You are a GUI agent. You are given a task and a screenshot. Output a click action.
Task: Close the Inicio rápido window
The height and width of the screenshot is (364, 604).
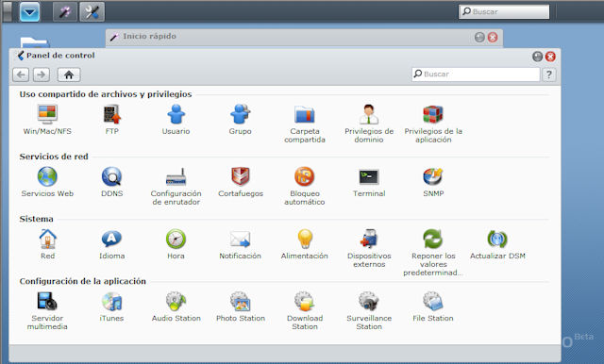tap(493, 38)
